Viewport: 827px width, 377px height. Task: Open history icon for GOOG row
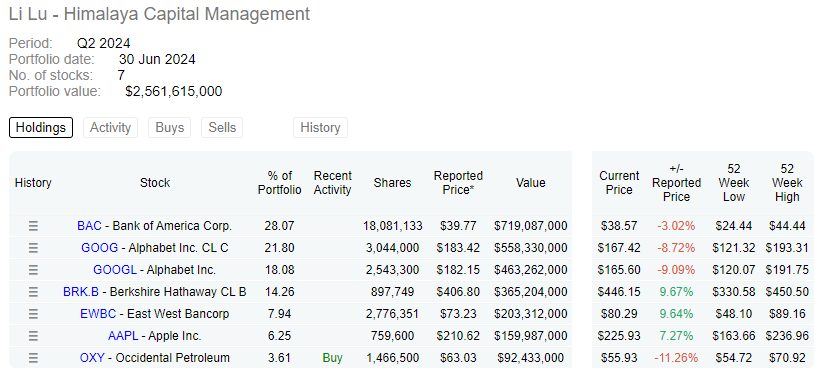(x=33, y=248)
